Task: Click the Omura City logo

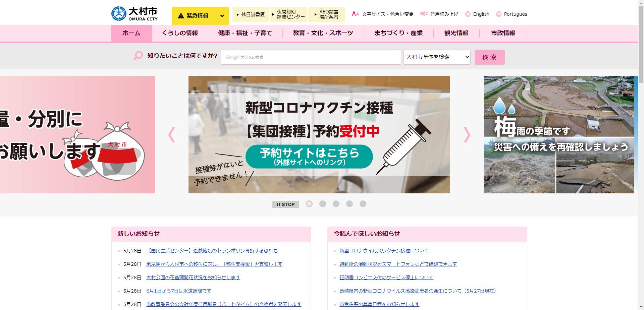Action: 135,14
